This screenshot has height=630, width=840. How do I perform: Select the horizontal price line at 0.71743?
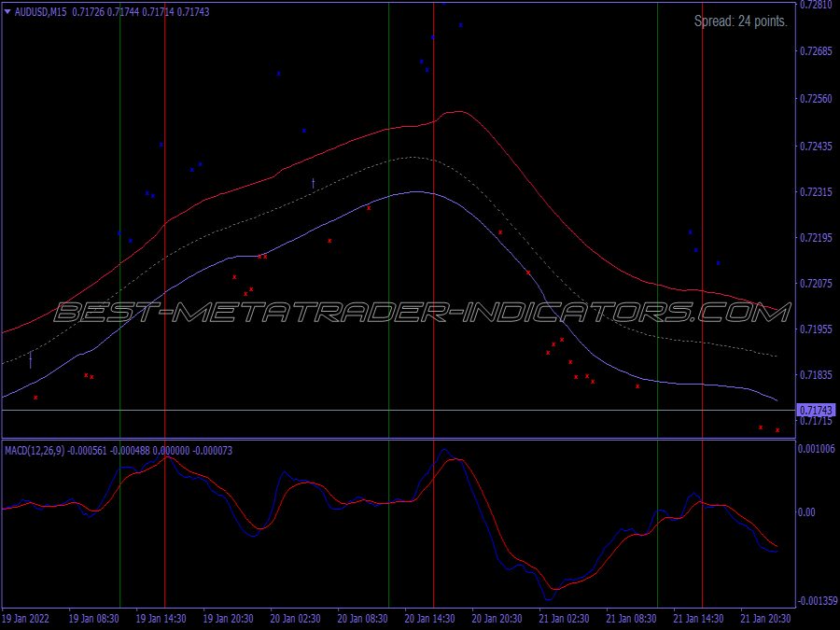pyautogui.click(x=399, y=411)
